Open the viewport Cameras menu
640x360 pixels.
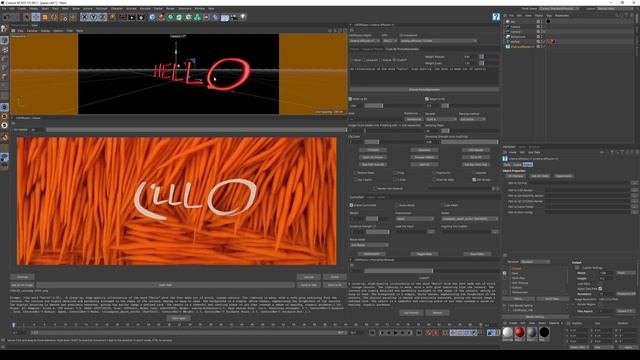click(32, 31)
